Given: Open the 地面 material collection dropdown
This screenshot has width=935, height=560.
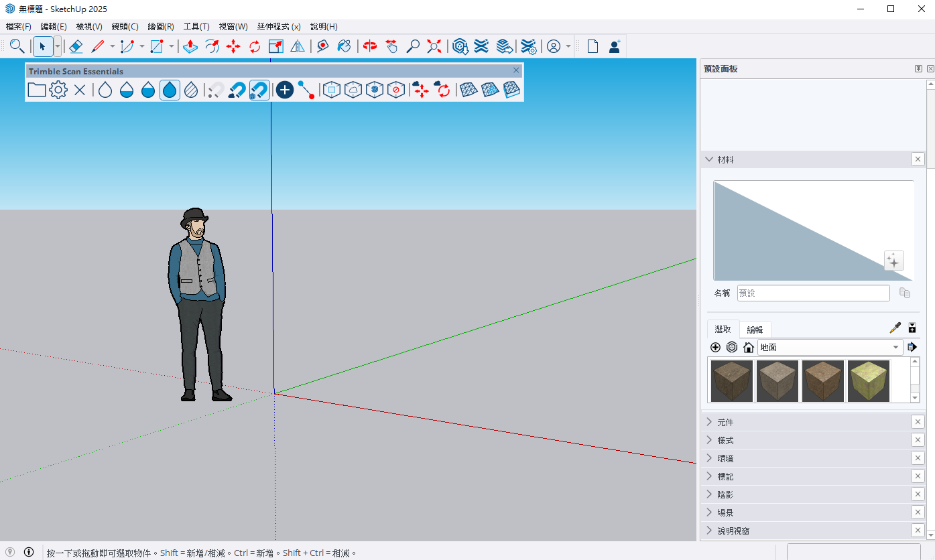Looking at the screenshot, I should tap(896, 347).
